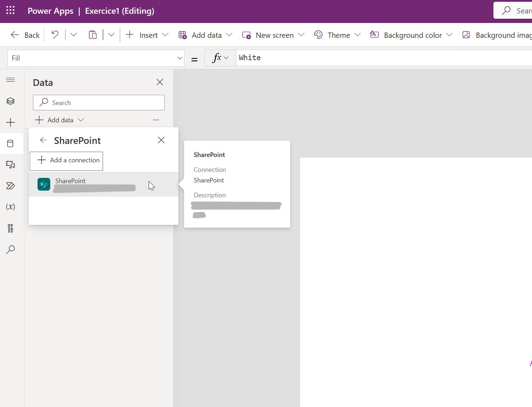
Task: Select the Data cylinder icon in sidebar
Action: (x=11, y=144)
